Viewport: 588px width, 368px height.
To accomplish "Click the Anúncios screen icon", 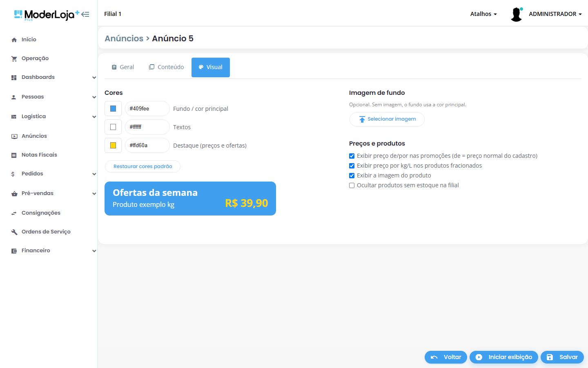I will coord(14,136).
